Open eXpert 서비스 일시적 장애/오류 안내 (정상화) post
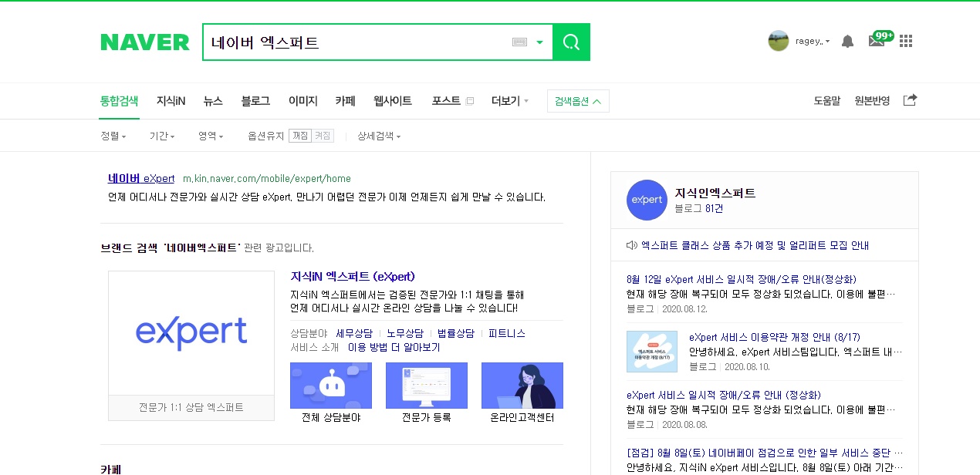The height and width of the screenshot is (475, 980). (724, 395)
